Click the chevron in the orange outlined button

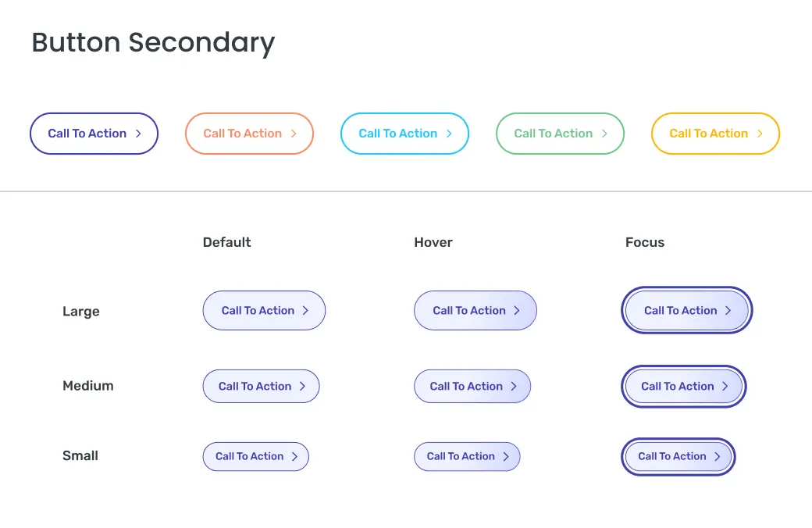click(294, 134)
